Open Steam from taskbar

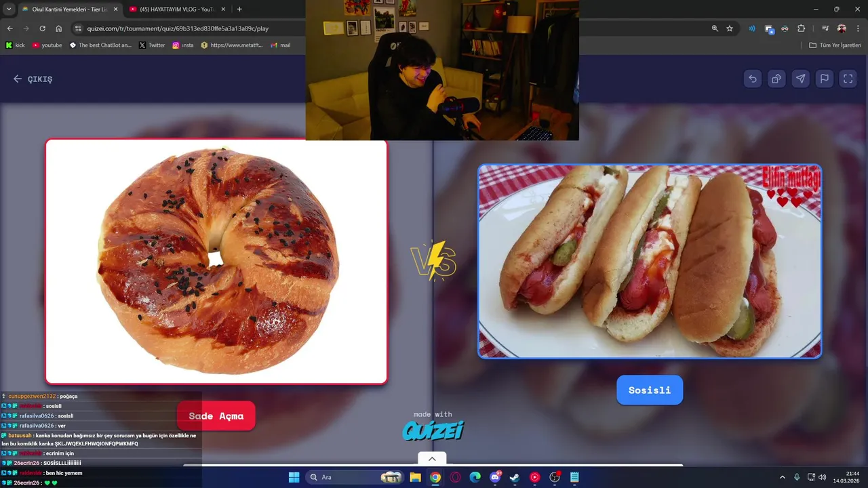(x=515, y=477)
